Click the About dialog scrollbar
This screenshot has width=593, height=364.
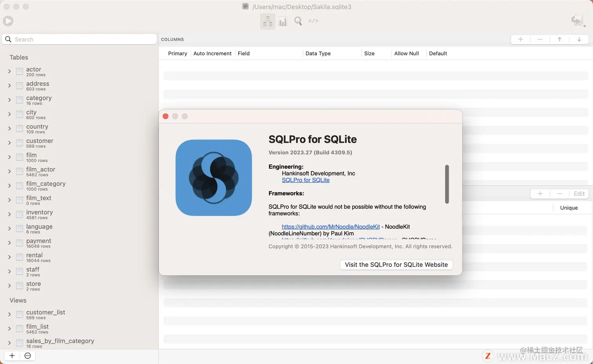pyautogui.click(x=447, y=184)
